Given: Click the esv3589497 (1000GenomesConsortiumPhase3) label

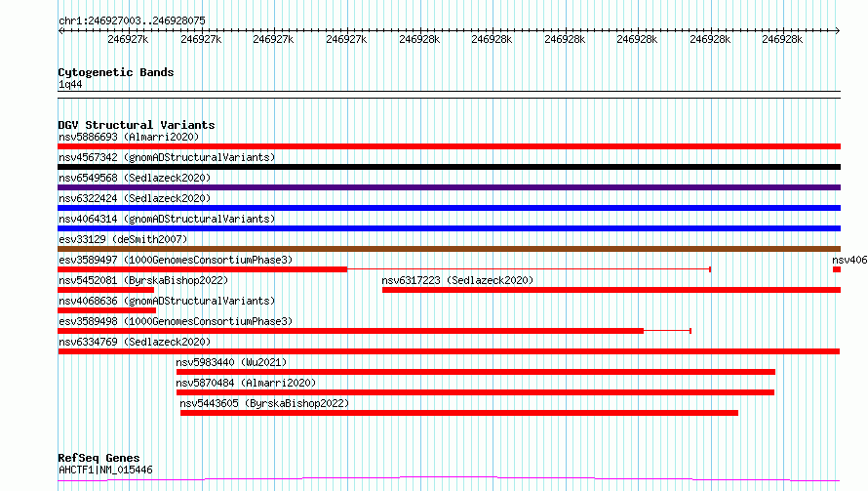Looking at the screenshot, I should (176, 260).
